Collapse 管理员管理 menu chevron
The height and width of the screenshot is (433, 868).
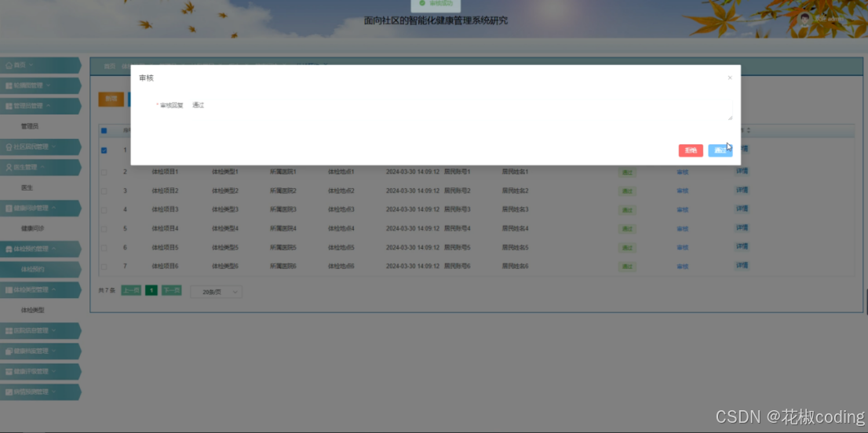click(48, 106)
